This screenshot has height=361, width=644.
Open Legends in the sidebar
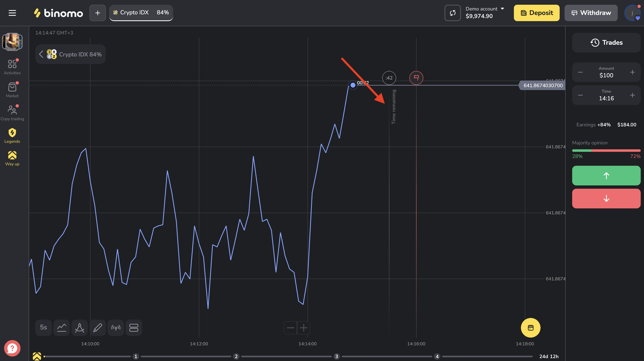[12, 136]
